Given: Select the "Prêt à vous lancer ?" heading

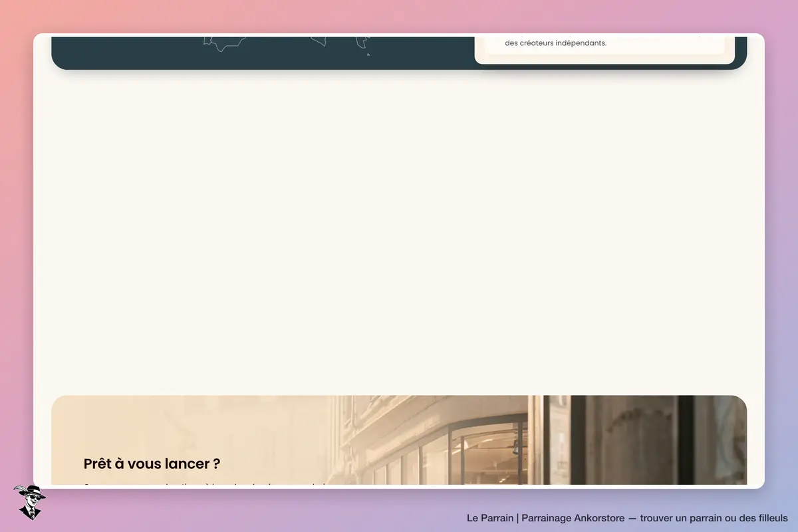Looking at the screenshot, I should (152, 464).
